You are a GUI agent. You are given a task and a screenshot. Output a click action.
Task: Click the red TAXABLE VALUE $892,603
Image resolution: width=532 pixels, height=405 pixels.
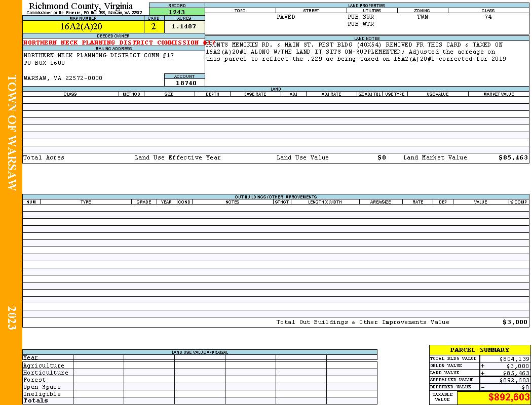click(509, 397)
